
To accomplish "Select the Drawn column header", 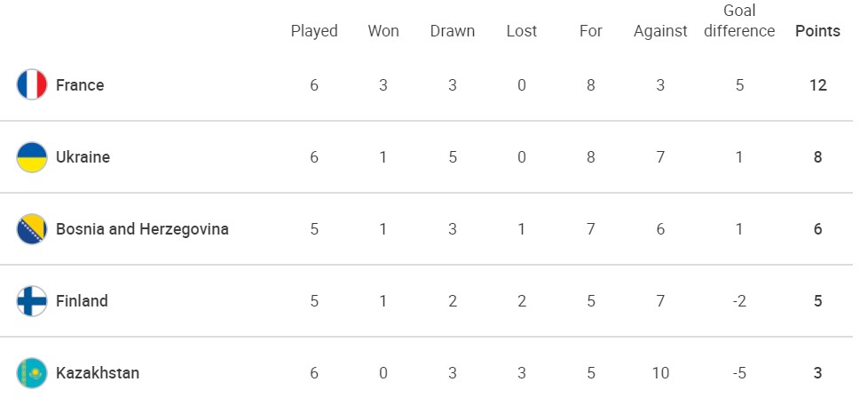I will pos(453,31).
